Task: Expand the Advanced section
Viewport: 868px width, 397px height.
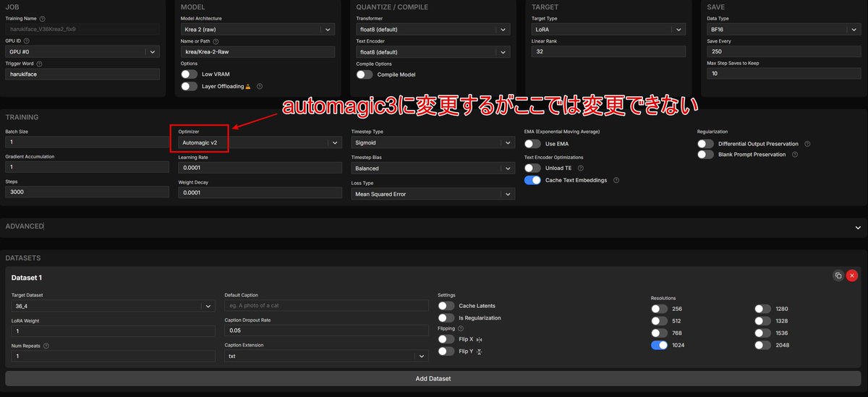Action: (434, 226)
